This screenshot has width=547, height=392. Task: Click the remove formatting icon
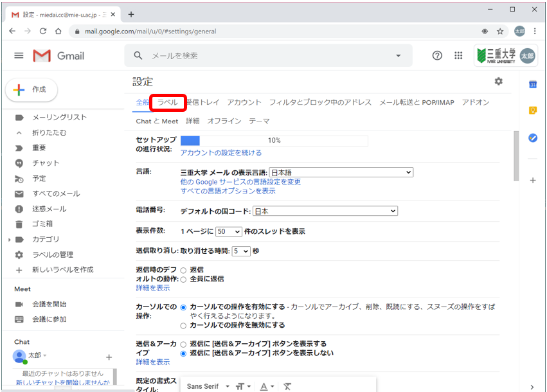287,386
